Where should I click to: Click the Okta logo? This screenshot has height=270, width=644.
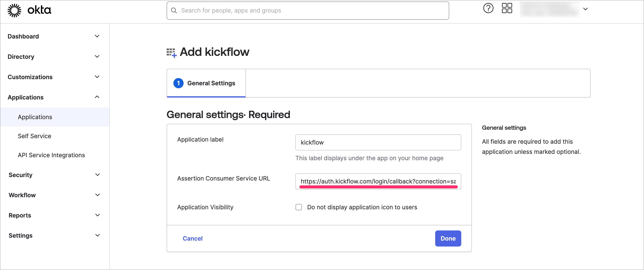pyautogui.click(x=29, y=10)
